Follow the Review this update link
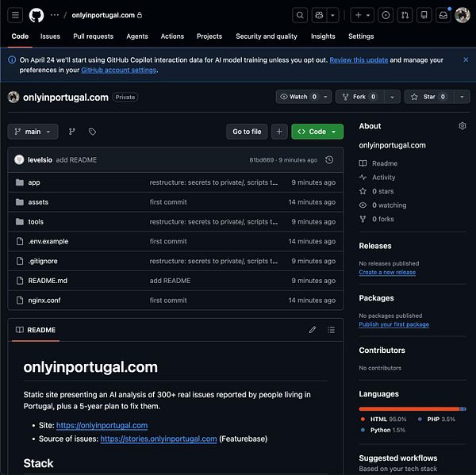The width and height of the screenshot is (476, 475). tap(359, 59)
